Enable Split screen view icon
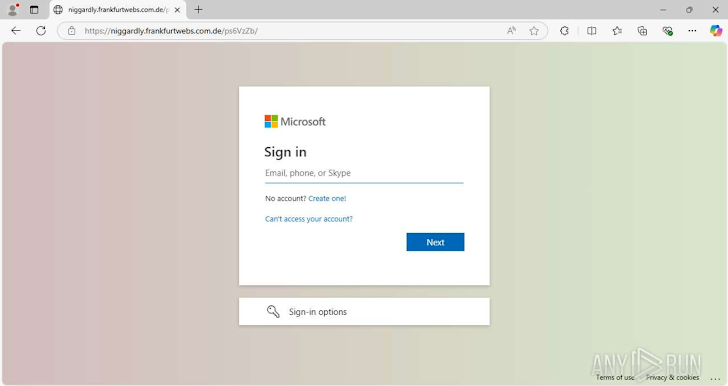This screenshot has height=386, width=728. pos(592,31)
